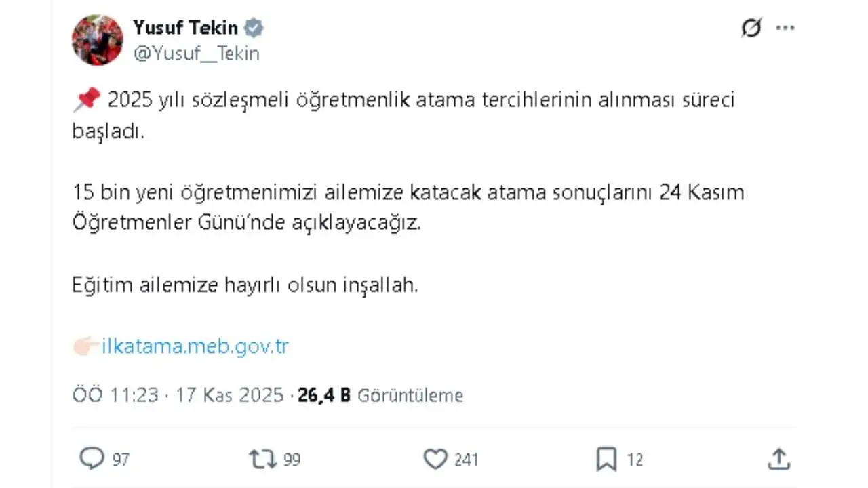Click the bookmark count showing 12

tap(634, 460)
